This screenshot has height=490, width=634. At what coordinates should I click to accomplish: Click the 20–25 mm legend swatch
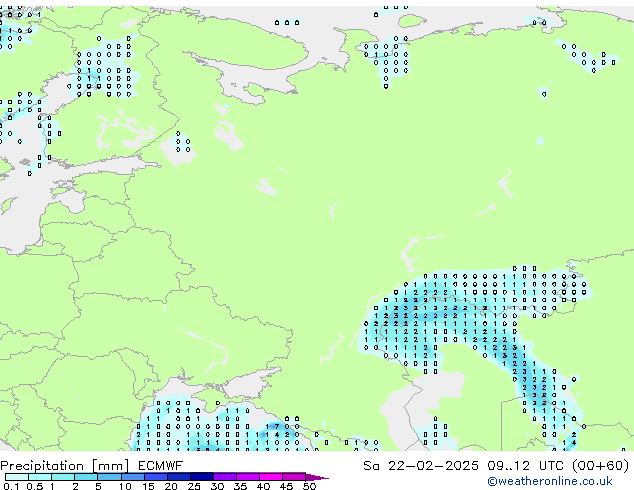pyautogui.click(x=178, y=477)
